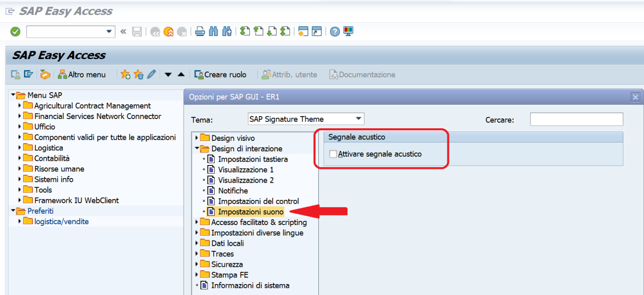Screen dimensions: 644x295
Task: Click the Back navigation arrow icon
Action: tap(156, 31)
